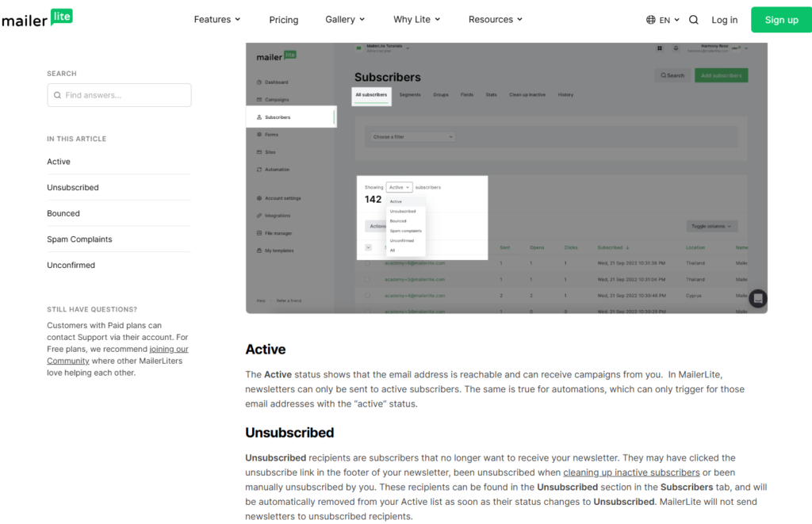Screen dimensions: 812x524
Task: Click the chat bubble widget icon
Action: tap(757, 299)
